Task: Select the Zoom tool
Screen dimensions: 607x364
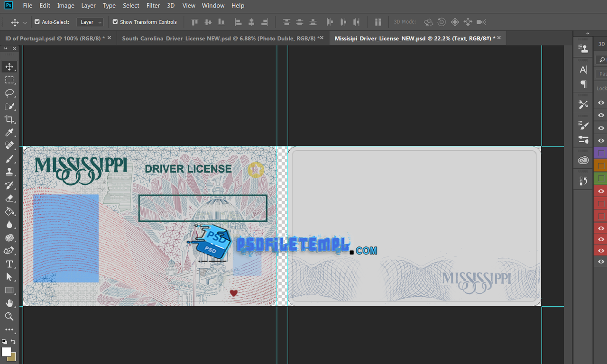Action: pos(9,316)
